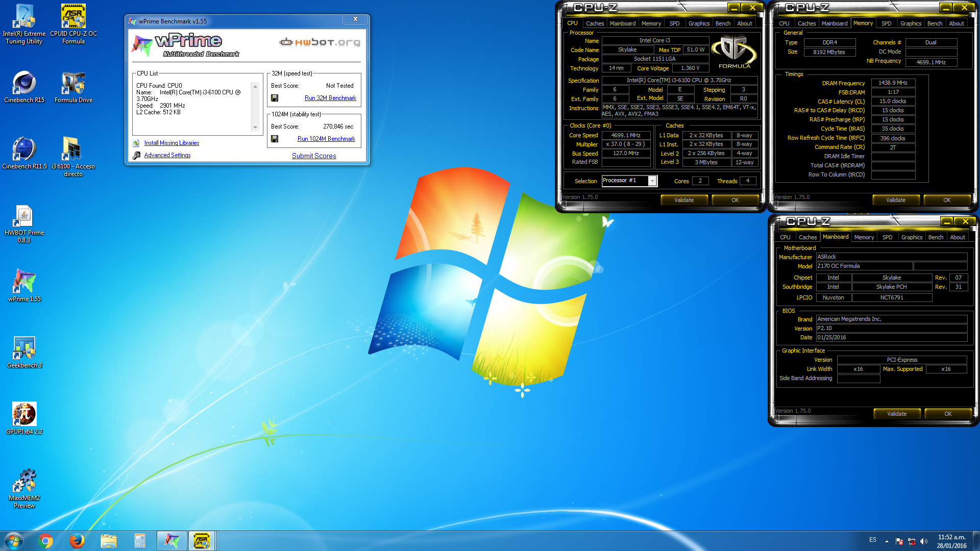
Task: Click the Action Center flag tray icon
Action: 899,541
